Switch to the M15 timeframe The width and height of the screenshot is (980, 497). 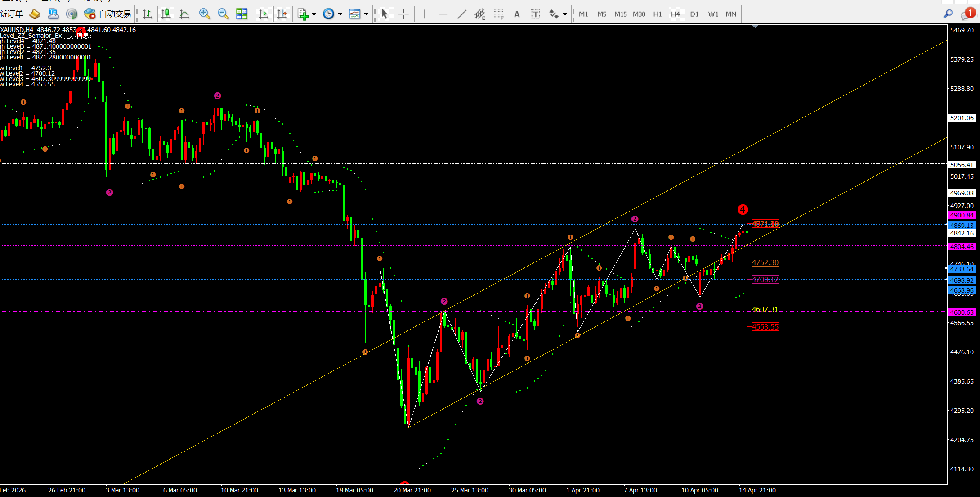[620, 14]
